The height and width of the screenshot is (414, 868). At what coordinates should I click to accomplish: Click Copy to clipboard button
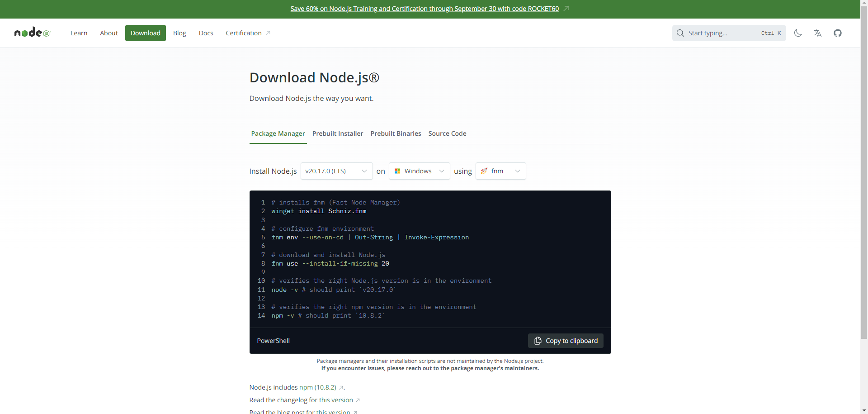pos(566,341)
